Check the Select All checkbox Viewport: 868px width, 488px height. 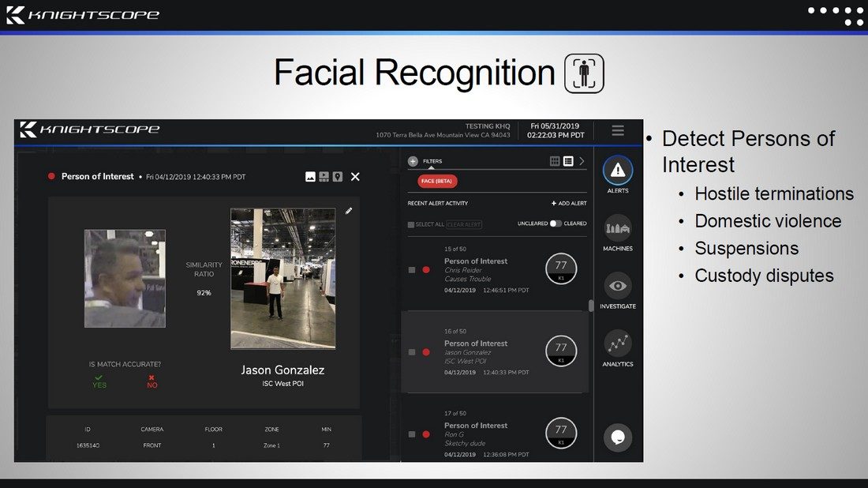pos(411,224)
